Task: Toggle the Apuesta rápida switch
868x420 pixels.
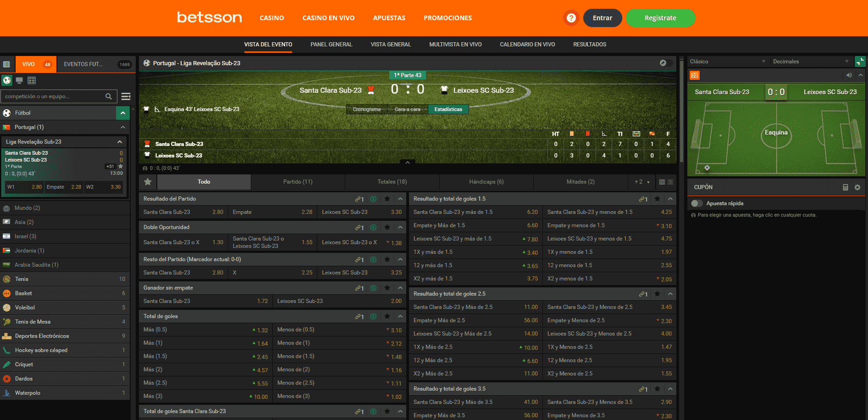Action: click(697, 203)
